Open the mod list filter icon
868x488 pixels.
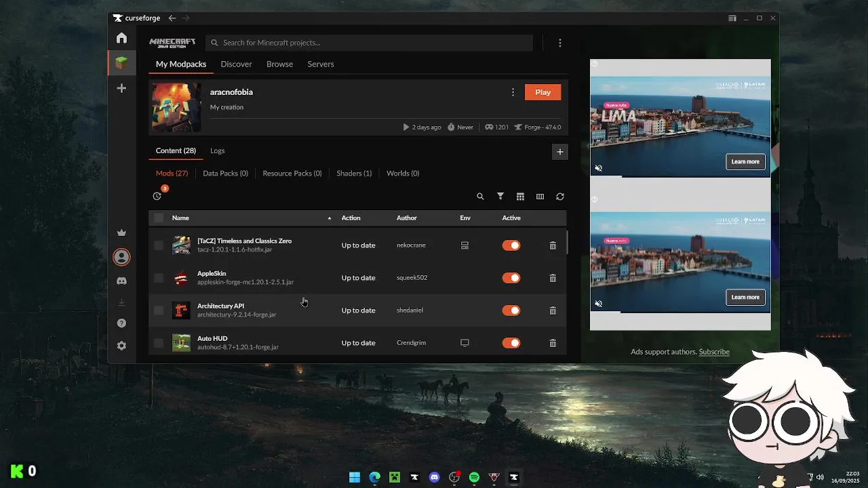pyautogui.click(x=500, y=197)
